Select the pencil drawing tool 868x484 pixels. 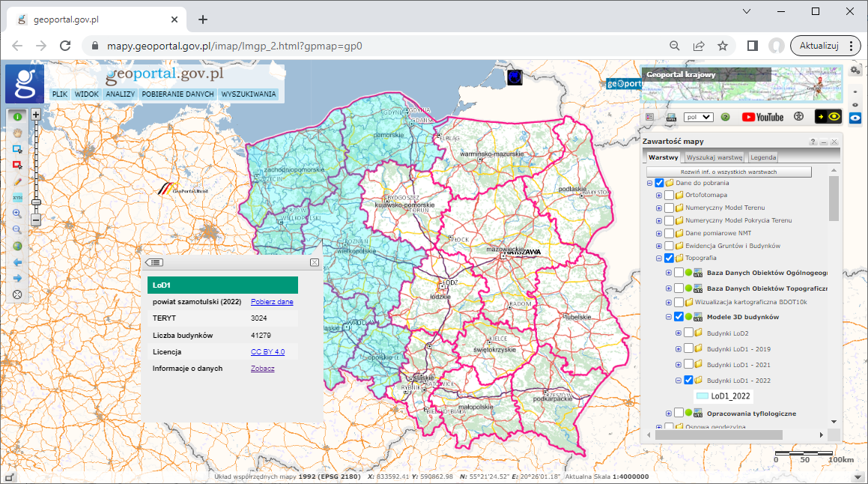point(17,181)
